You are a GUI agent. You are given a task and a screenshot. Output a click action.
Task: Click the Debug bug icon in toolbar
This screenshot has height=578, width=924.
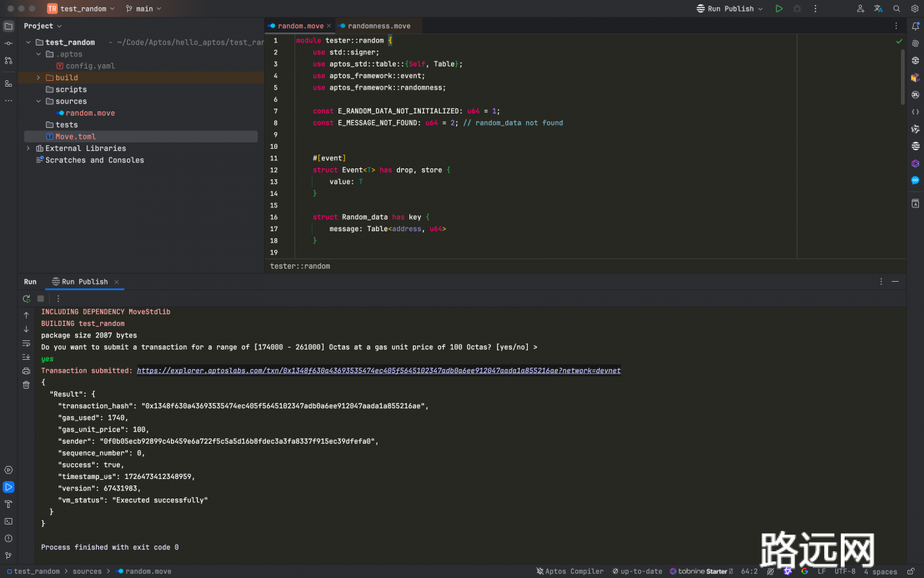[798, 9]
